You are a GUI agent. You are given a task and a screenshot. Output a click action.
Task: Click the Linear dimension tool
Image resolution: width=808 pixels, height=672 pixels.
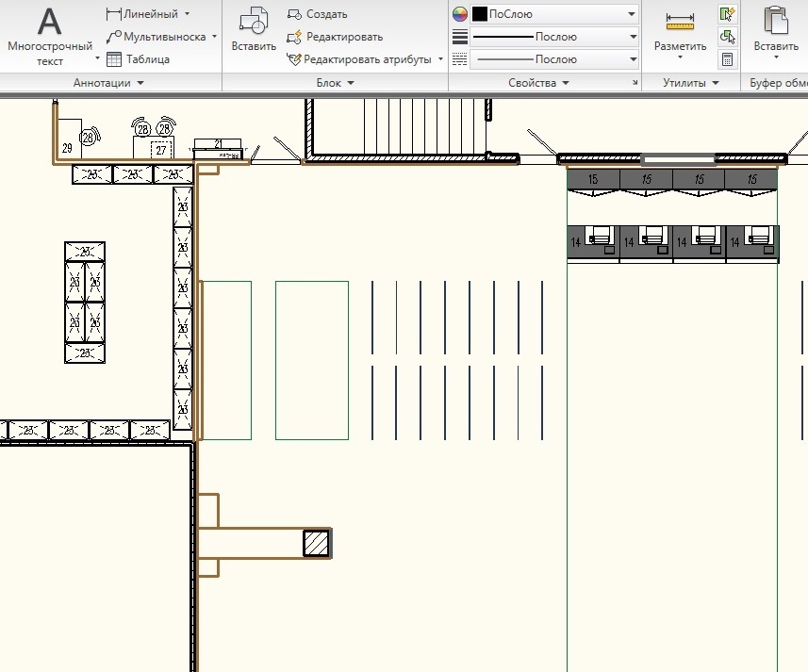click(146, 14)
